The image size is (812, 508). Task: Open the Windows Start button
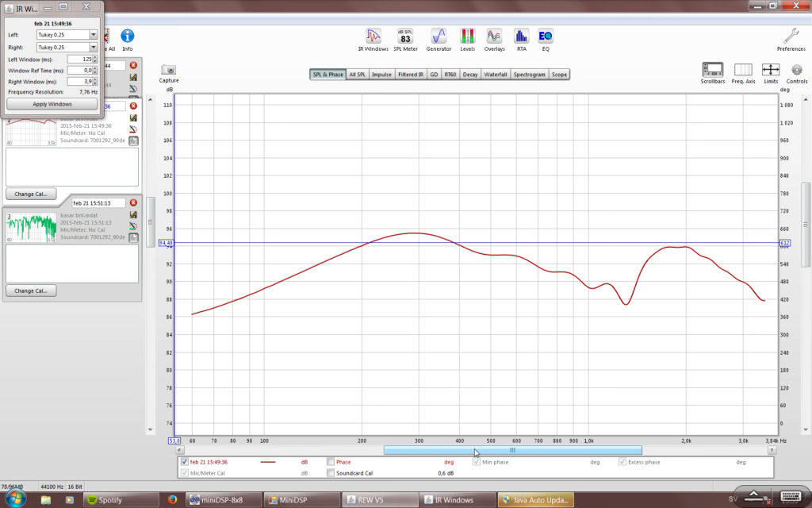pyautogui.click(x=14, y=498)
